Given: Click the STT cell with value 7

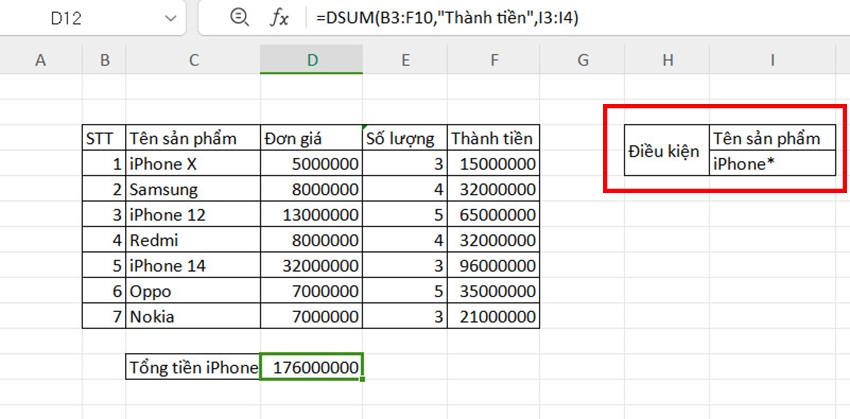Looking at the screenshot, I should point(104,316).
